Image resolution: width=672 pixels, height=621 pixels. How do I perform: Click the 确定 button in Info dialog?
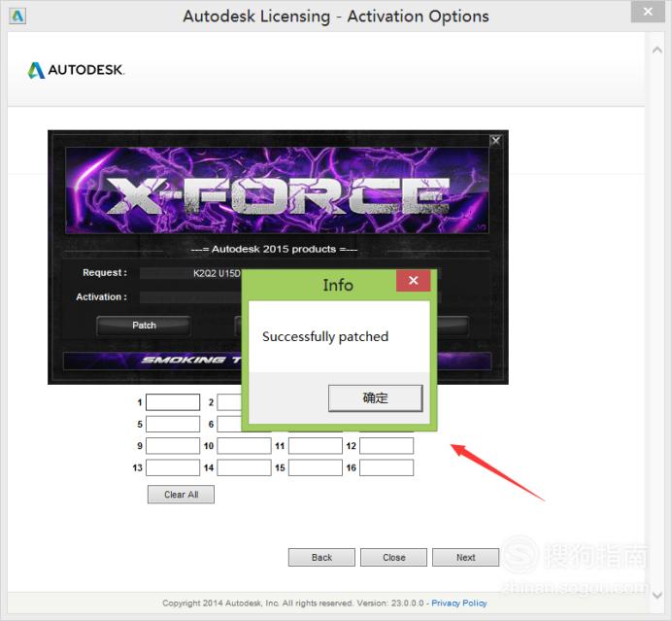click(x=376, y=398)
